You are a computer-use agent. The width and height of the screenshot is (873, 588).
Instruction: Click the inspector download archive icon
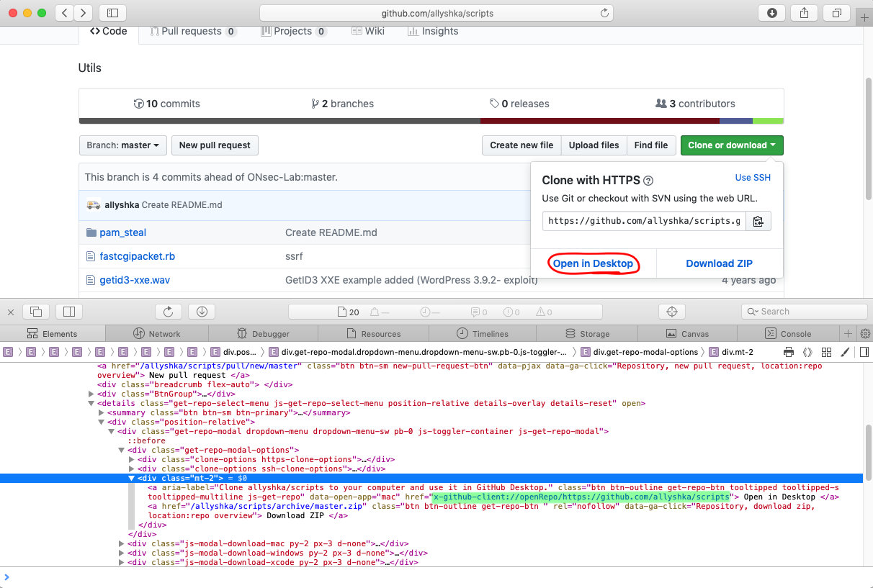point(202,312)
